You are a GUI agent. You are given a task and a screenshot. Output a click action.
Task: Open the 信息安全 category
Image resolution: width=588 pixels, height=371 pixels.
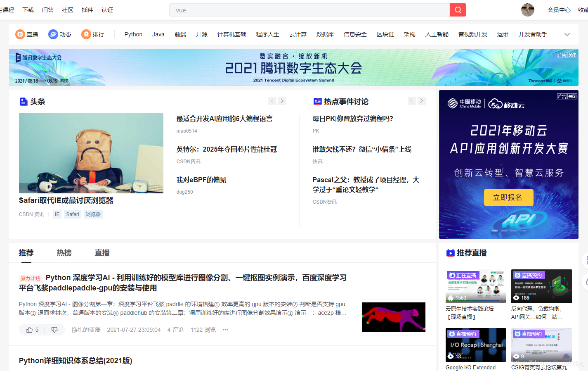pos(355,34)
